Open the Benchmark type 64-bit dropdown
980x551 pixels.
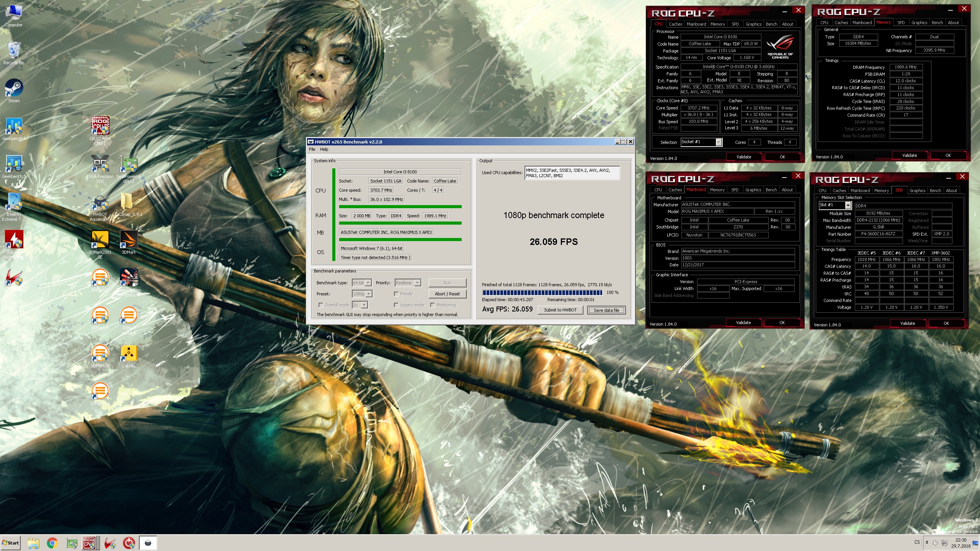pyautogui.click(x=362, y=283)
